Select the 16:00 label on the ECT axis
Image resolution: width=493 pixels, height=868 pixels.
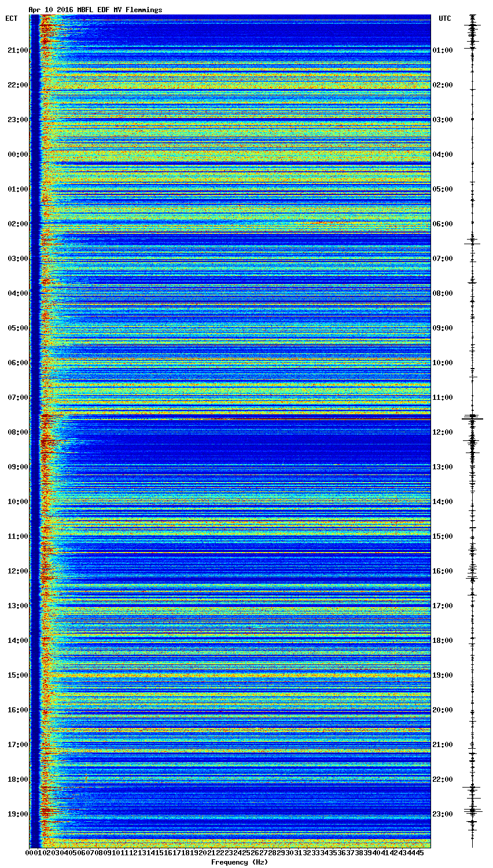[x=17, y=710]
